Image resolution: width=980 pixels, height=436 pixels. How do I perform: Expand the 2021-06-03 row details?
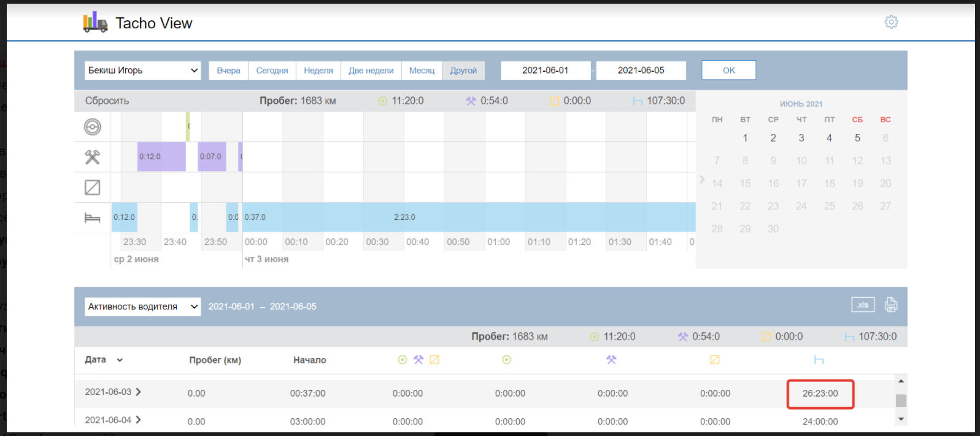point(138,392)
